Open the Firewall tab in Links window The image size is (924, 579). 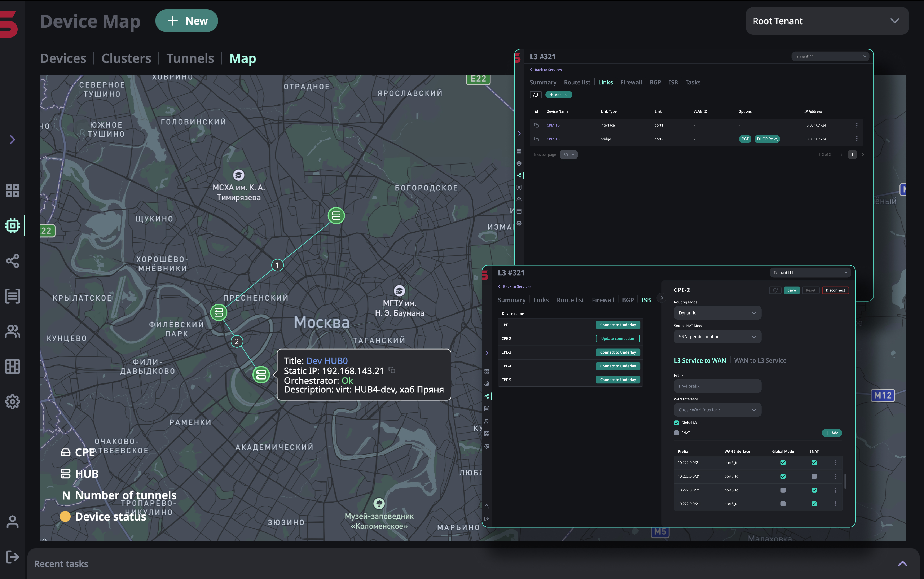point(631,82)
